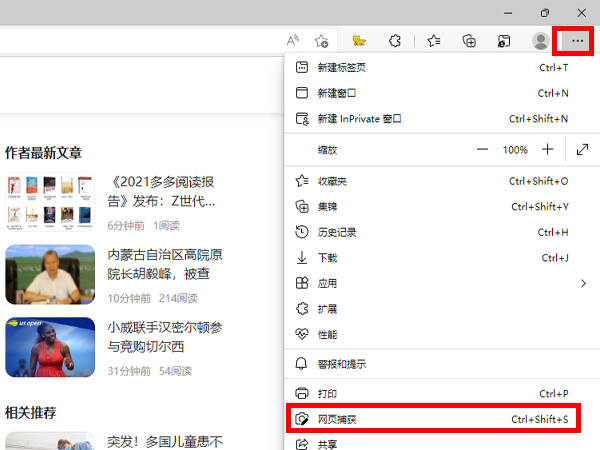Click the profile avatar icon
Viewport: 600px width, 450px height.
point(541,41)
